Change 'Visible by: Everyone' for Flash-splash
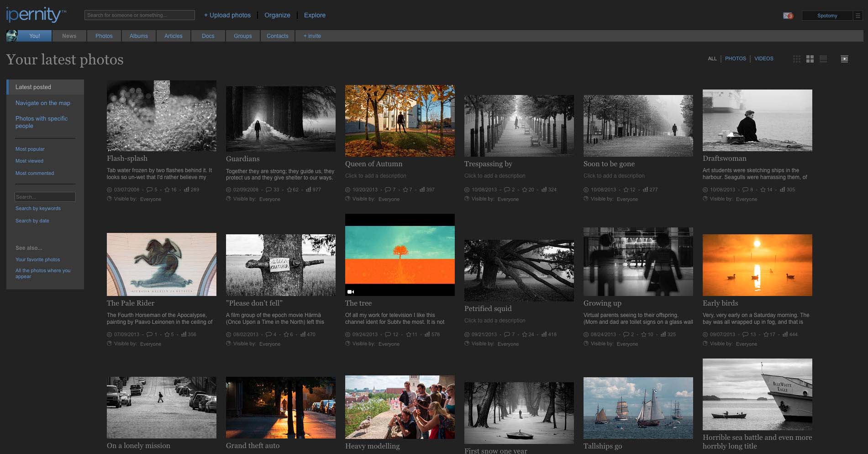Image resolution: width=868 pixels, height=454 pixels. click(150, 199)
